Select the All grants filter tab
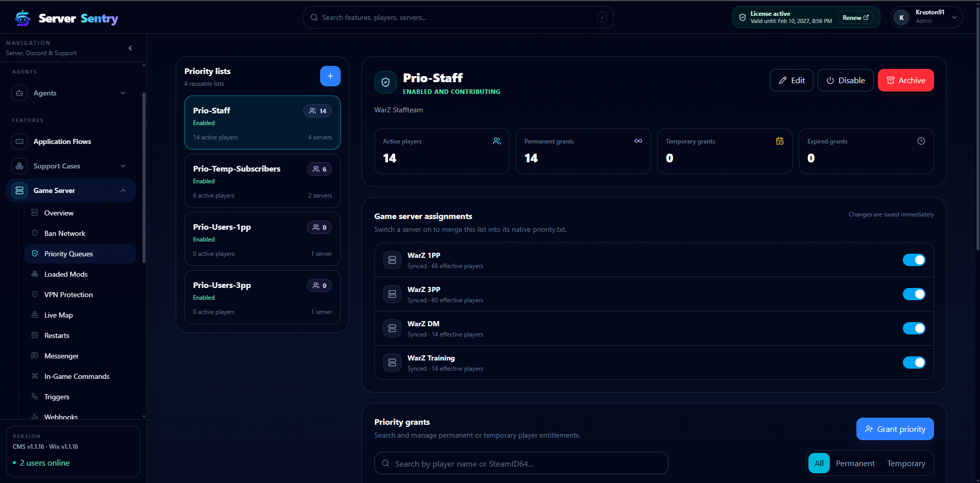Viewport: 980px width, 483px height. pyautogui.click(x=819, y=464)
